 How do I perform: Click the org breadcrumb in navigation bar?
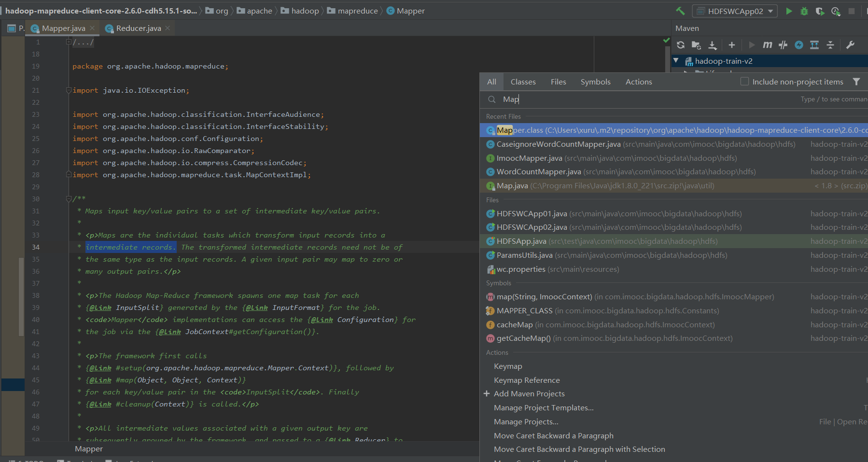tap(217, 11)
